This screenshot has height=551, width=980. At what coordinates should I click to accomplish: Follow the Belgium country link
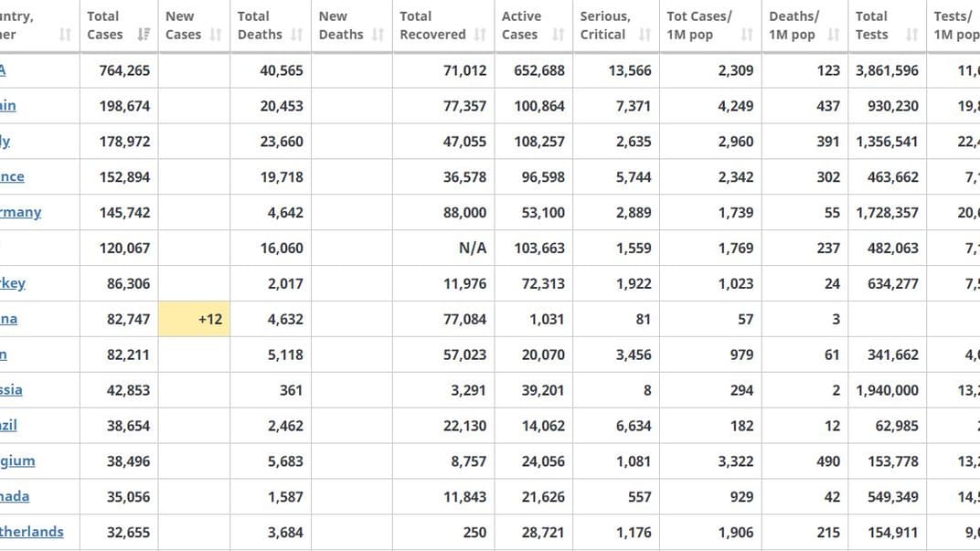coord(17,461)
